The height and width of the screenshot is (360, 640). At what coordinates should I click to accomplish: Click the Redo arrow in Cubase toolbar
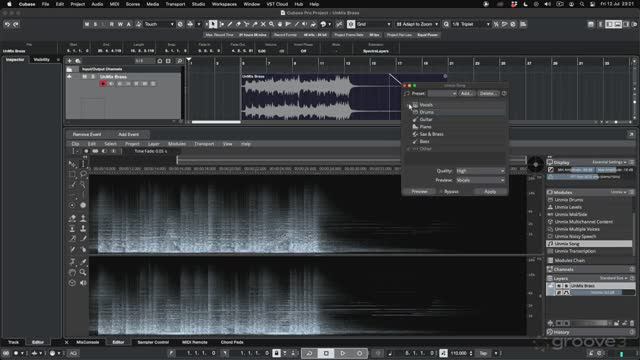coord(16,24)
